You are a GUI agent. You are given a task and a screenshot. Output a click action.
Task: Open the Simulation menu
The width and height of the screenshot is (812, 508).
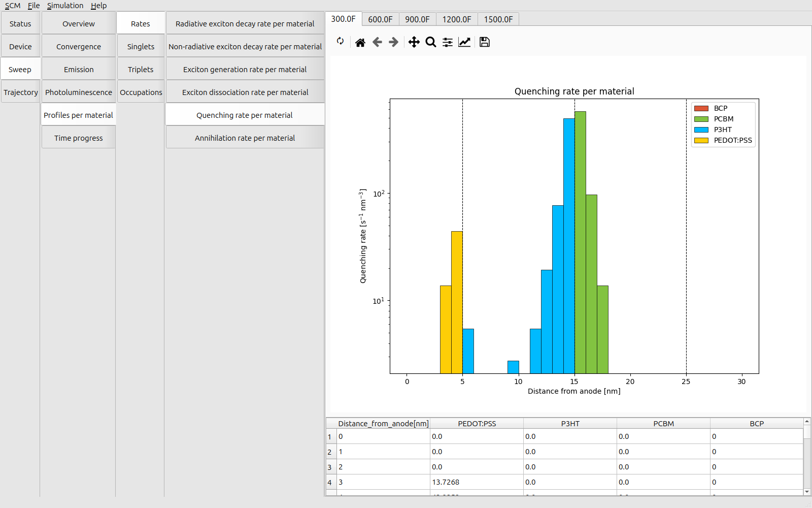[65, 6]
